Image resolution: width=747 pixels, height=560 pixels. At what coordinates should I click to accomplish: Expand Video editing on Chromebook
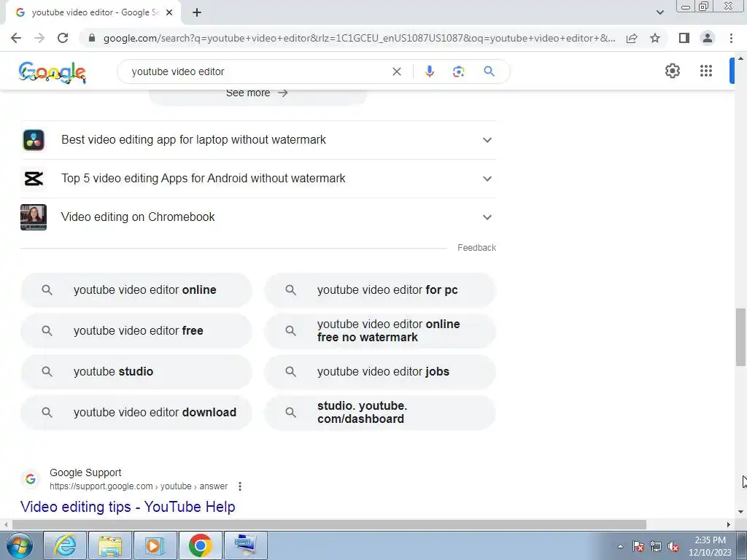[x=258, y=217]
